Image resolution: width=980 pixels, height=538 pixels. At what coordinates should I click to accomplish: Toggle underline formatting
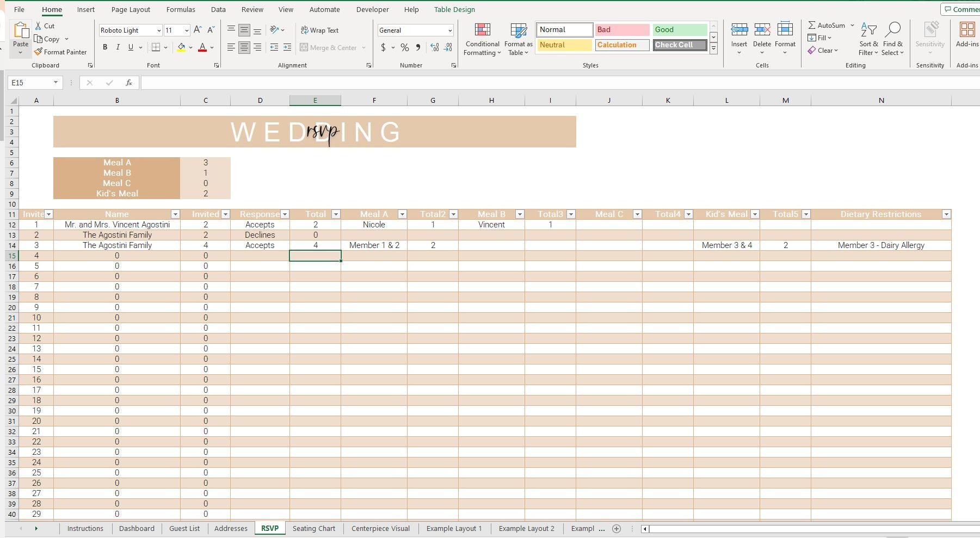tap(130, 47)
